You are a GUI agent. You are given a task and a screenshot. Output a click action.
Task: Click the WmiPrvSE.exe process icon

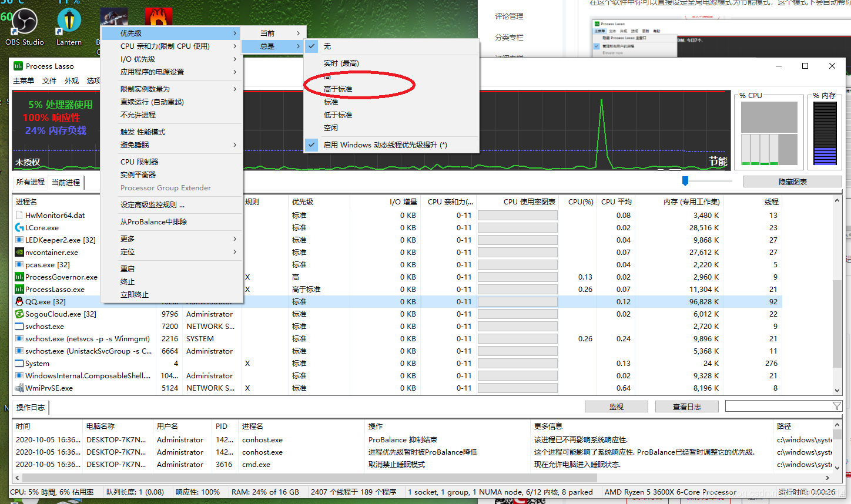(x=19, y=388)
